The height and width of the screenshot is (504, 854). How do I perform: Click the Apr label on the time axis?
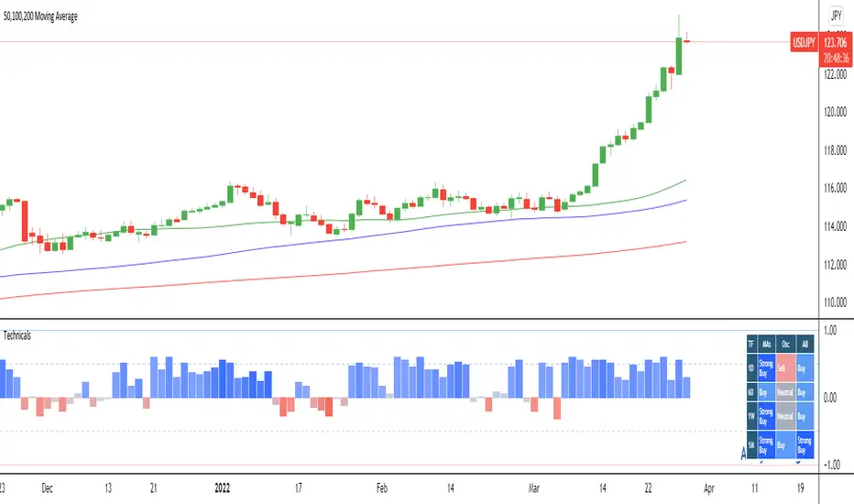coord(708,488)
